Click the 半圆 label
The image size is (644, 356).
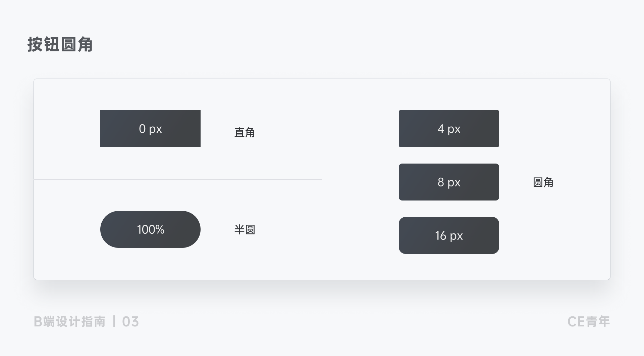(245, 230)
